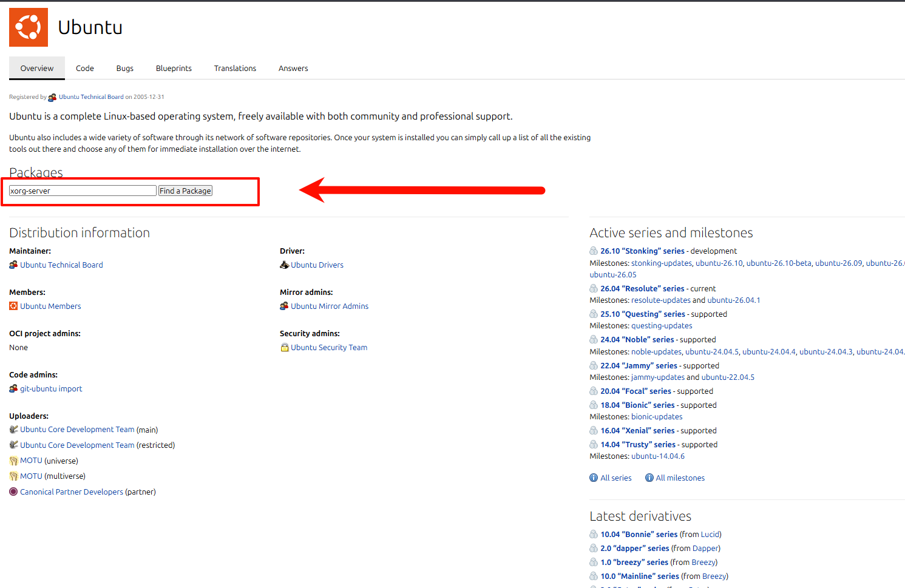
Task: Open the Ubuntu Mirror Admins link
Action: tap(330, 306)
